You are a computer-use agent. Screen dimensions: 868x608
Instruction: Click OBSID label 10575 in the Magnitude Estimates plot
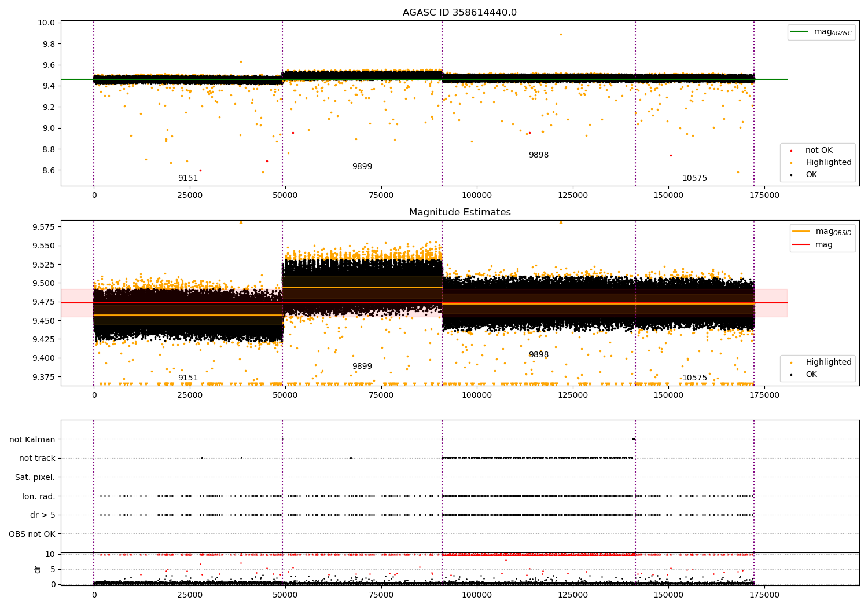(x=694, y=378)
